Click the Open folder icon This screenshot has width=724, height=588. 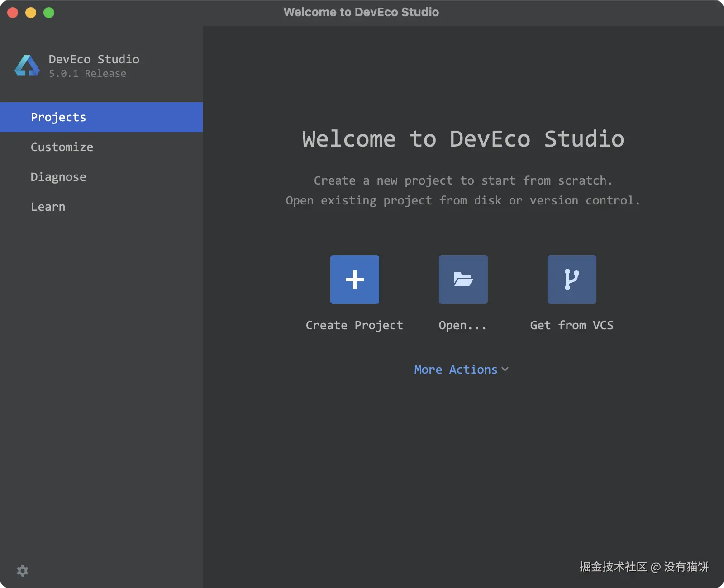[463, 280]
